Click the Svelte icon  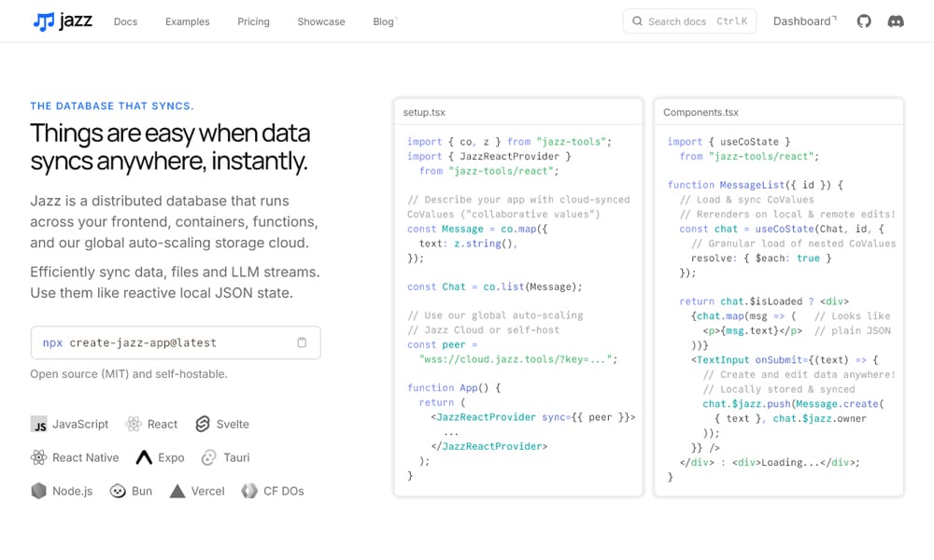pos(201,424)
